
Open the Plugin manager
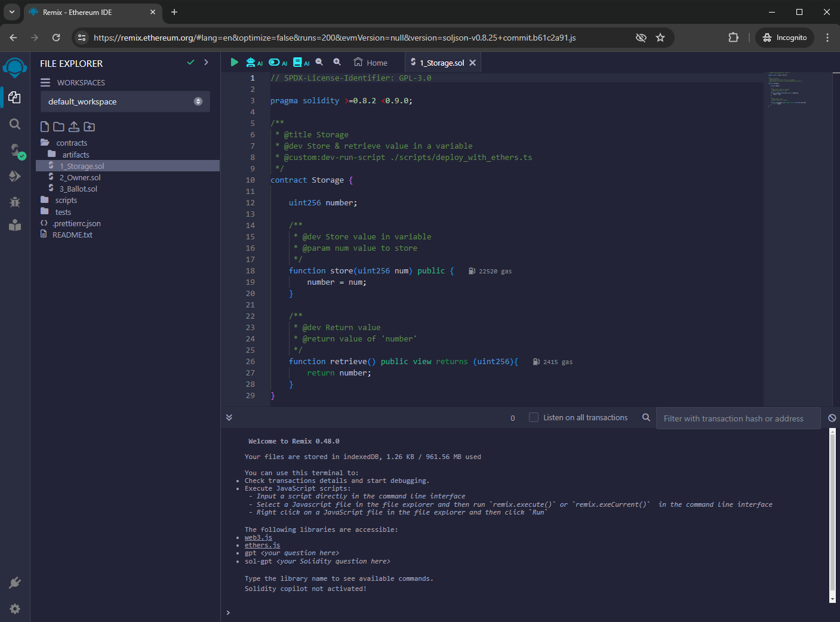pos(15,583)
